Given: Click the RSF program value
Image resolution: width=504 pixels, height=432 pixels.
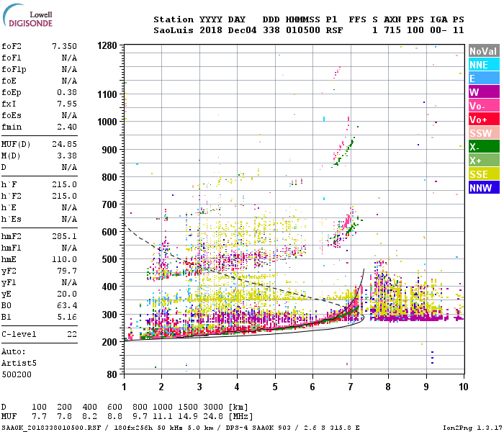Looking at the screenshot, I should point(334,30).
